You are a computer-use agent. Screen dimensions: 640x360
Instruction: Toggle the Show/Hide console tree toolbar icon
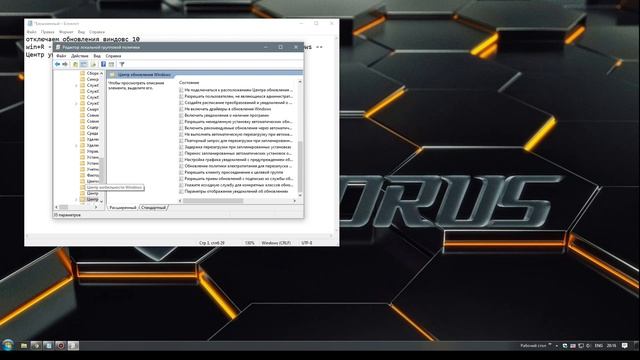pos(84,64)
